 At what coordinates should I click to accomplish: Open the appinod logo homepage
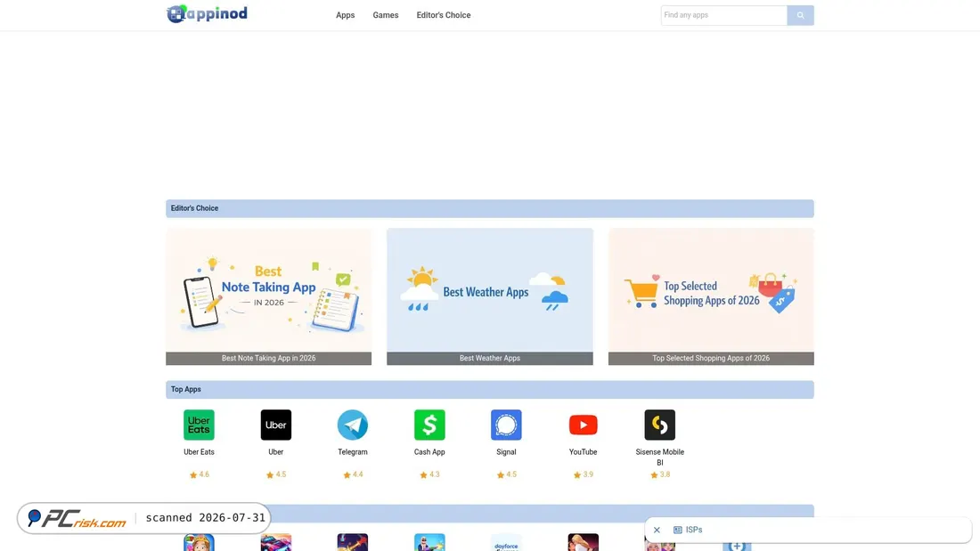(207, 13)
